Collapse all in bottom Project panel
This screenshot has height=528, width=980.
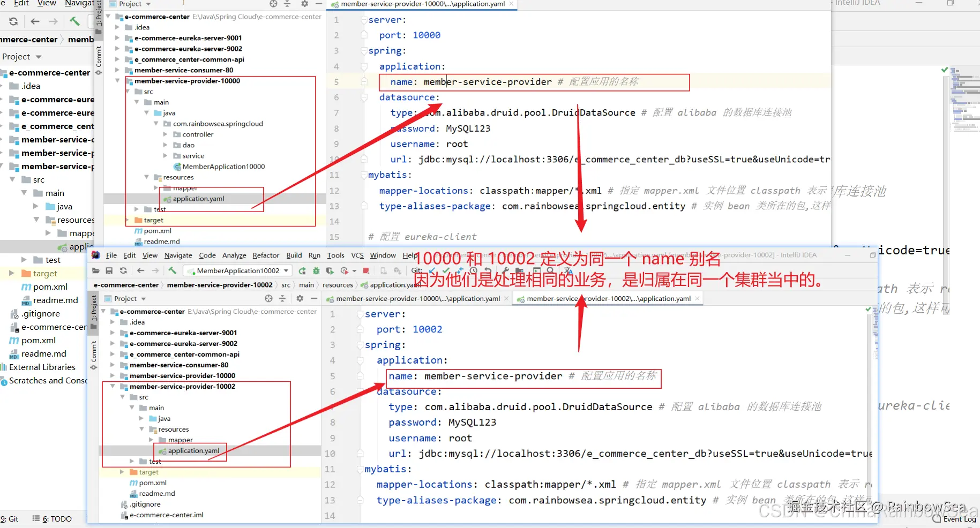(282, 298)
